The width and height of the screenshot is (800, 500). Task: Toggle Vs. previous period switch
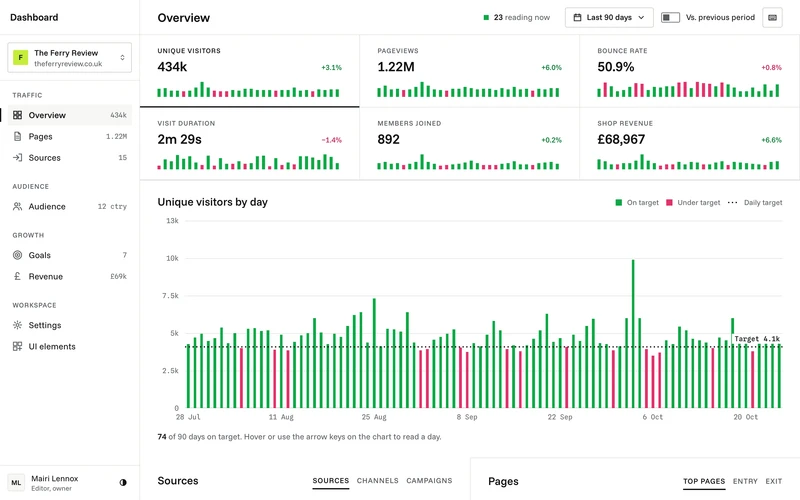tap(670, 17)
